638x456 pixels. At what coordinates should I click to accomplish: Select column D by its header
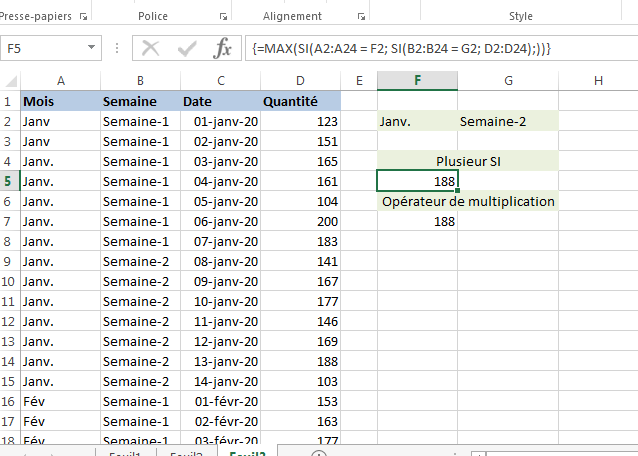(x=300, y=80)
